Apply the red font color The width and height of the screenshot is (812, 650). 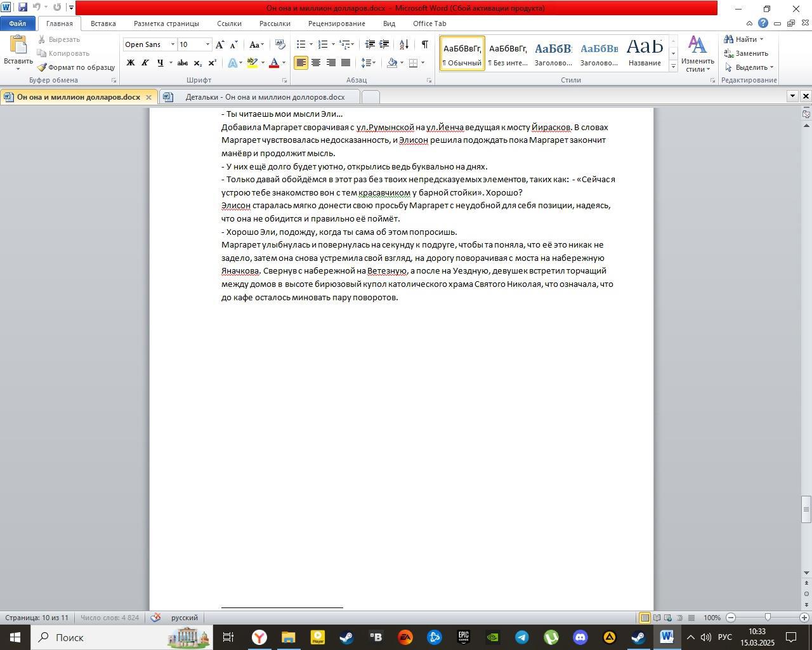[x=274, y=63]
